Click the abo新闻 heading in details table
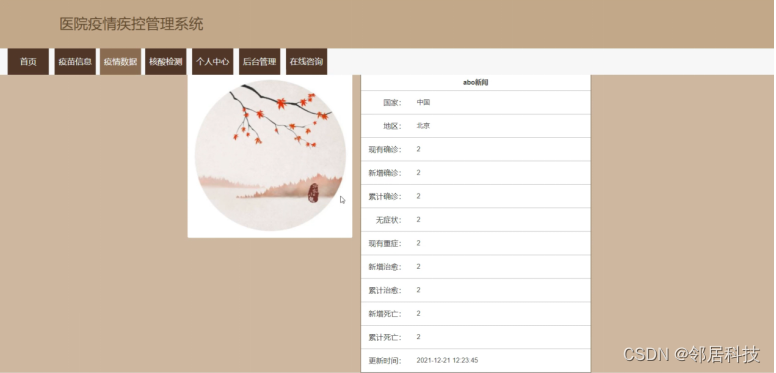The image size is (776, 373). pos(476,83)
